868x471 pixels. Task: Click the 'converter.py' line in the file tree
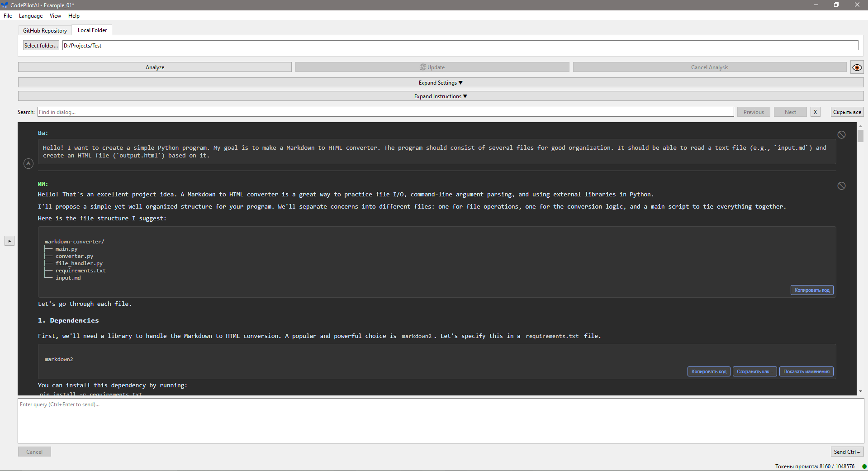coord(74,256)
